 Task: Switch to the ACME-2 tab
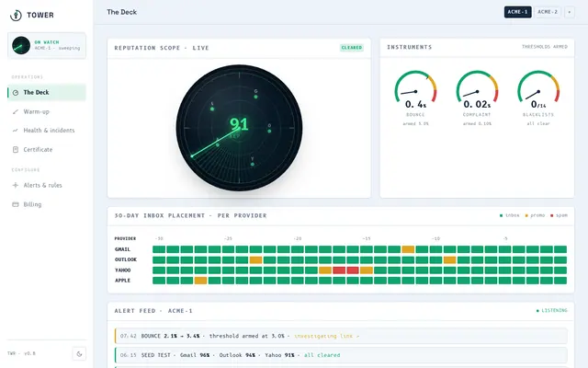click(x=548, y=12)
